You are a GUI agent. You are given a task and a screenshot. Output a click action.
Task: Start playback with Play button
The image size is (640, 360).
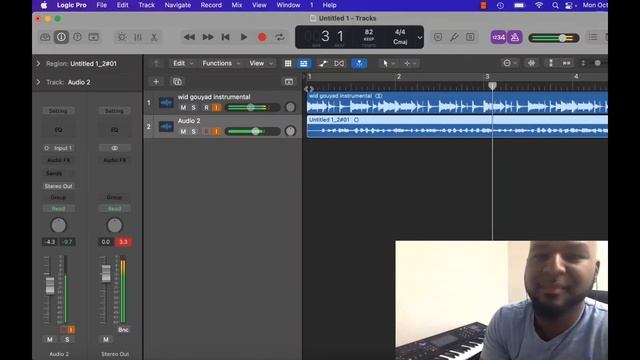(244, 37)
